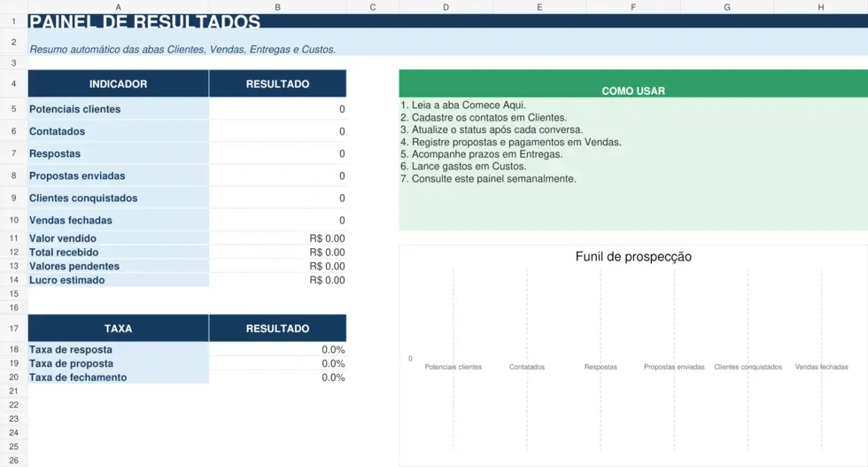Select row 26 header
Viewport: 868px width, 467px height.
(x=14, y=460)
